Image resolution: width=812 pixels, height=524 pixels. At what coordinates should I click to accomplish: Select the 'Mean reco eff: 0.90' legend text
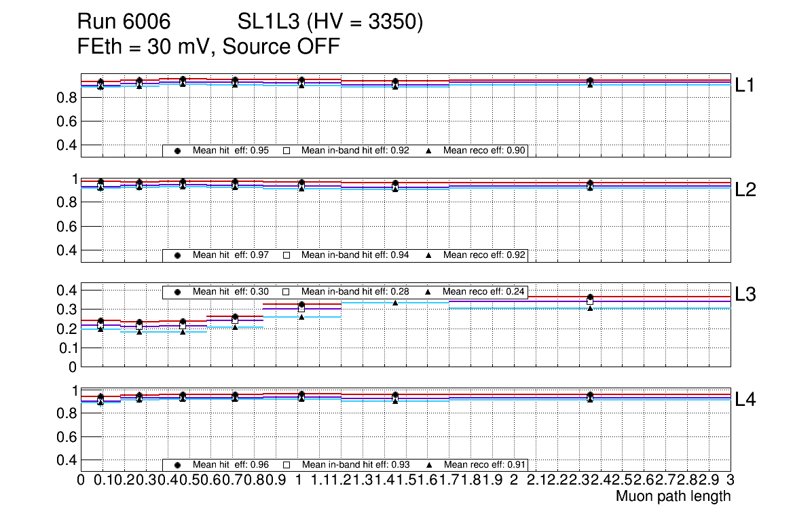[x=485, y=151]
